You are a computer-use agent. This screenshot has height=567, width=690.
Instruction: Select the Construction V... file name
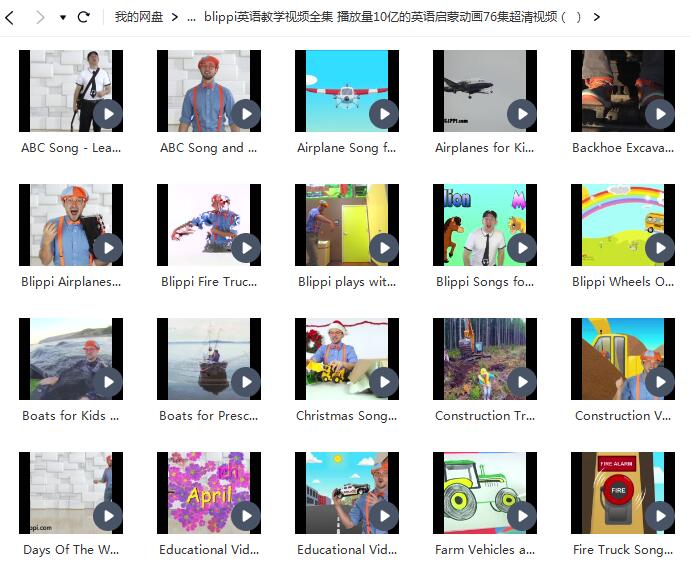pos(623,416)
